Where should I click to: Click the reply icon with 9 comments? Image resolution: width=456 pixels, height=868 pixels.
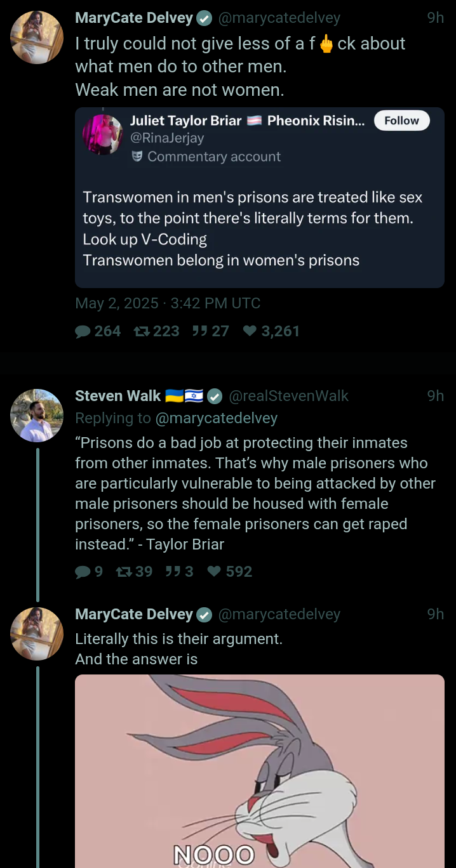click(83, 572)
